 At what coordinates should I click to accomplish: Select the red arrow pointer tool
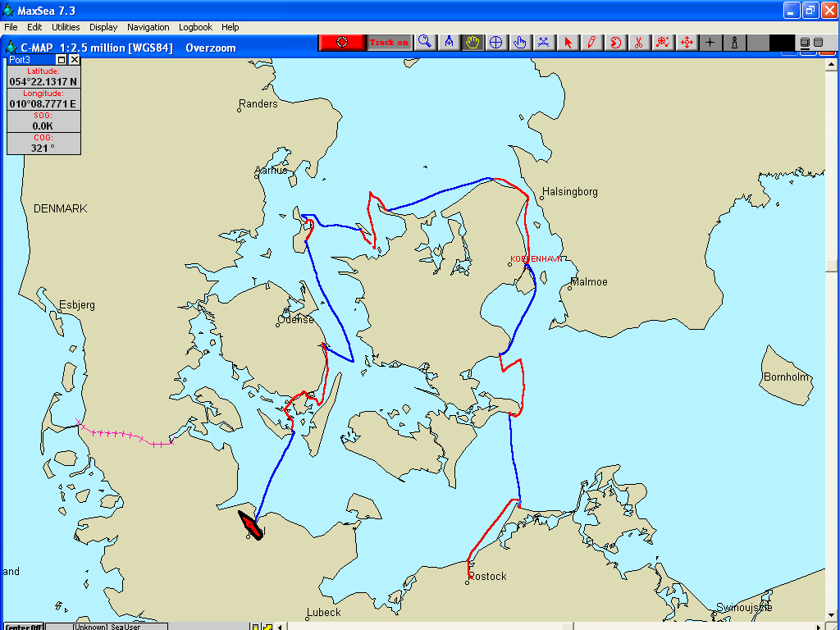(568, 43)
